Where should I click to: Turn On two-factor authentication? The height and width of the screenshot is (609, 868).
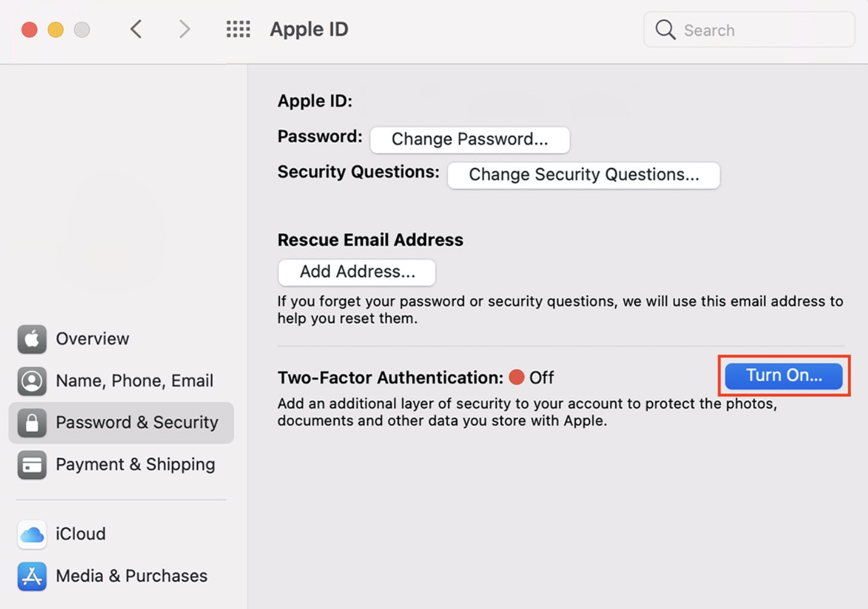click(x=784, y=375)
